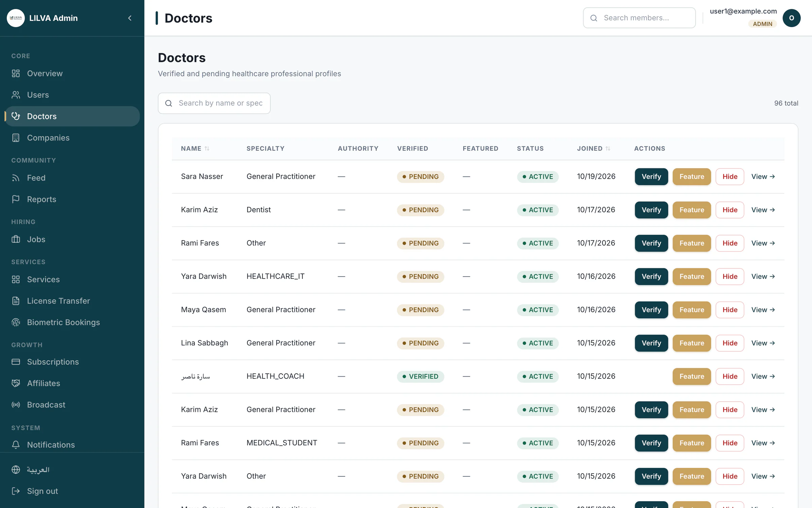The image size is (812, 508).
Task: Click the Feed RSS icon
Action: (x=16, y=178)
